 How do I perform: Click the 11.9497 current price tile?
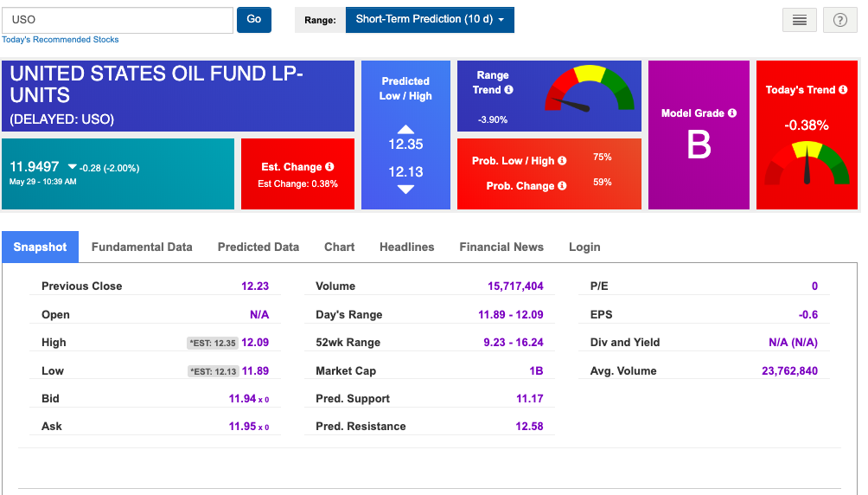coord(118,174)
